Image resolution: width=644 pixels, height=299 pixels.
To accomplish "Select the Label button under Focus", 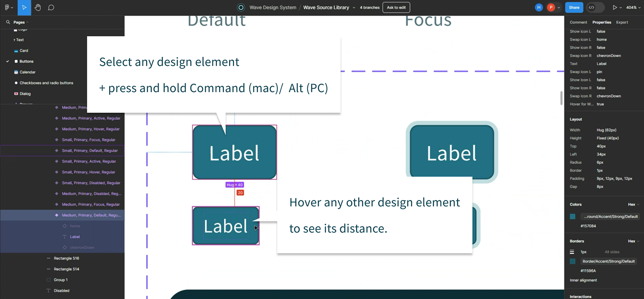I will click(x=452, y=152).
